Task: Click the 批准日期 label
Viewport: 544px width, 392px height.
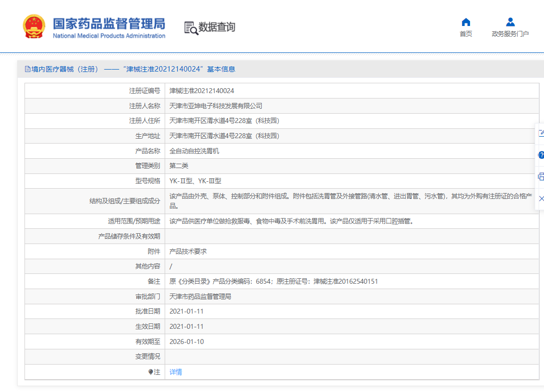Action: click(148, 312)
